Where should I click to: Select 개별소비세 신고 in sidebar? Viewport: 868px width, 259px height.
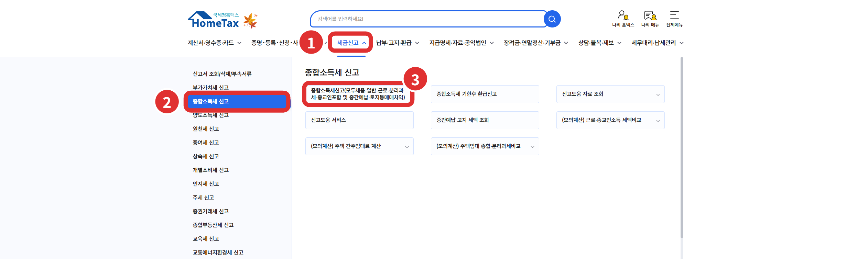coord(210,170)
